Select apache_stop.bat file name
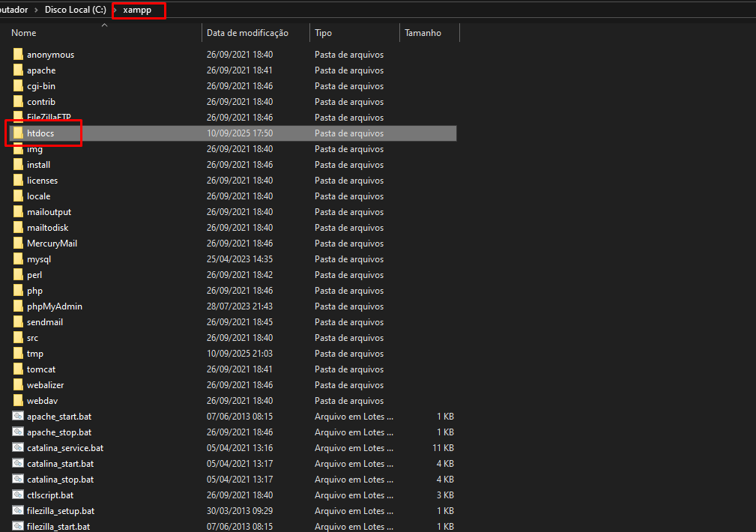This screenshot has height=532, width=756. click(59, 432)
